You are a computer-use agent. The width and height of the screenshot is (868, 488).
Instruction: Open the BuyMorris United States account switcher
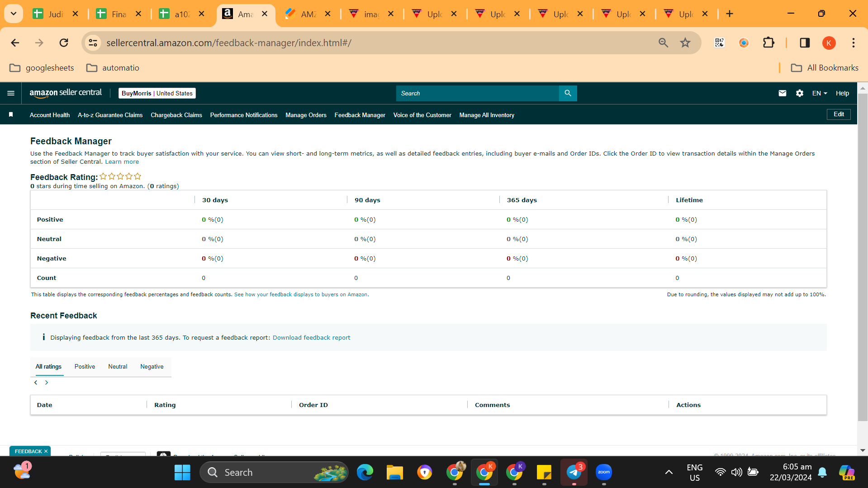pyautogui.click(x=157, y=93)
